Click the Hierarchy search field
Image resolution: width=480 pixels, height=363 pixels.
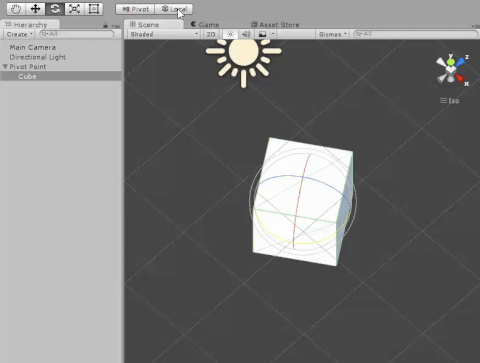(77, 34)
